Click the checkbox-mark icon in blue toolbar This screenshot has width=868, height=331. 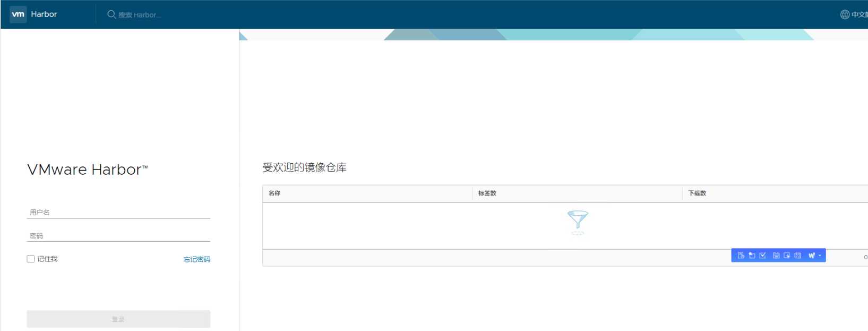pyautogui.click(x=763, y=256)
